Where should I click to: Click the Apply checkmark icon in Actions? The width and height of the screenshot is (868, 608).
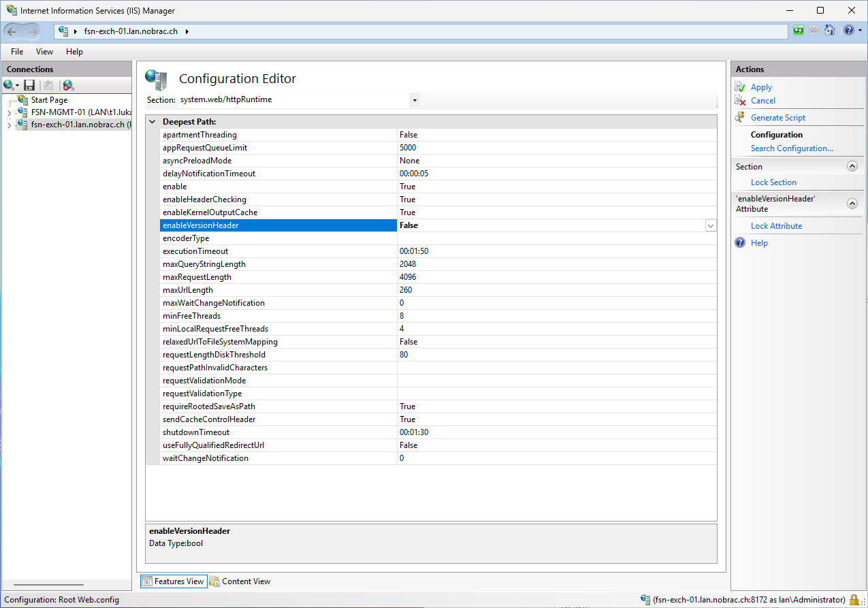pyautogui.click(x=741, y=87)
